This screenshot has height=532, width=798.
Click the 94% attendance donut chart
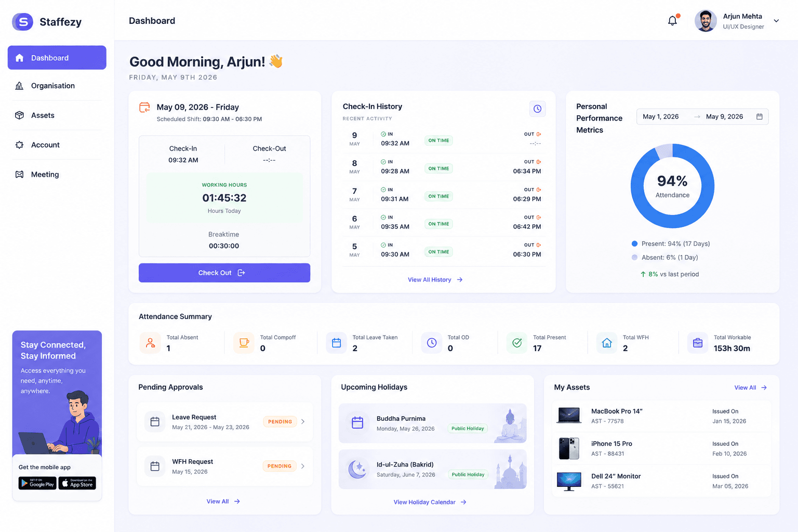pos(672,186)
